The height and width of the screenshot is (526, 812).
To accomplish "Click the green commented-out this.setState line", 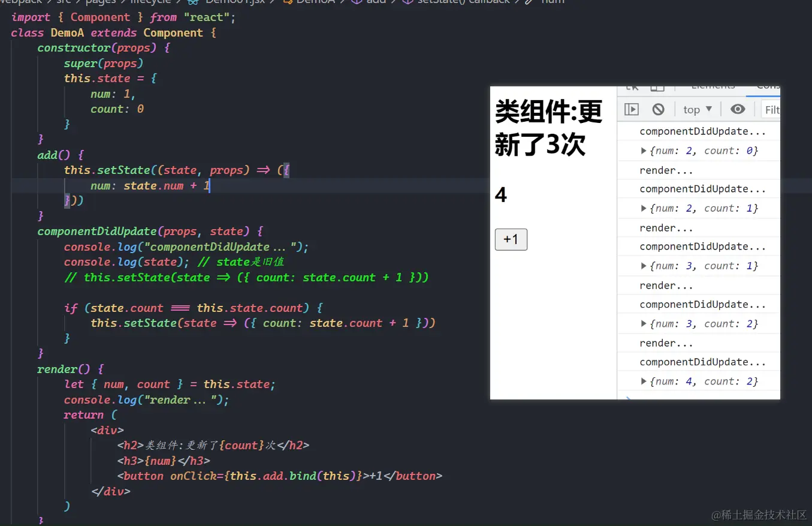I will point(246,278).
